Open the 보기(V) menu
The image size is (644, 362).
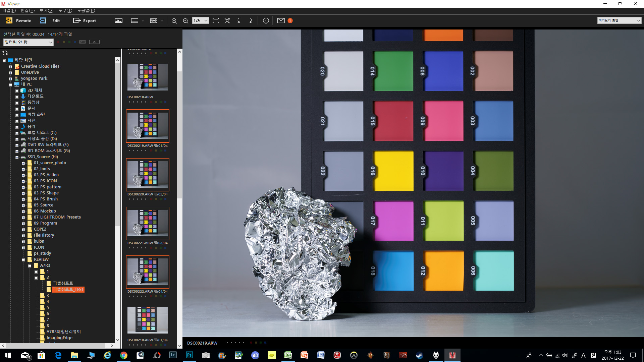(x=46, y=10)
